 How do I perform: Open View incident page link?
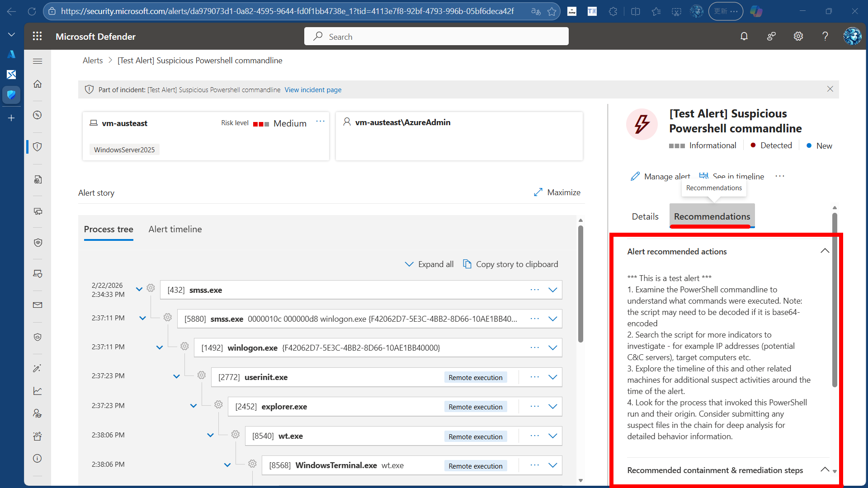[313, 90]
